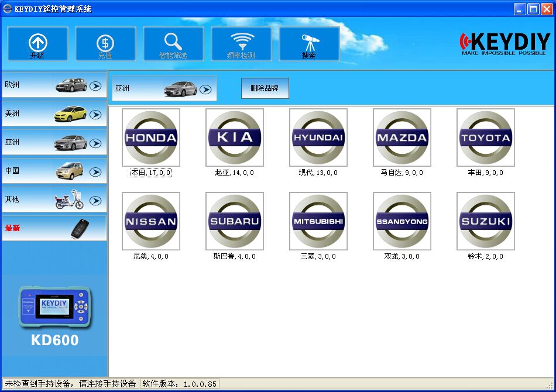The width and height of the screenshot is (556, 392).
Task: Click the 铃木, 2, 0, 0 label
Action: [x=486, y=257]
